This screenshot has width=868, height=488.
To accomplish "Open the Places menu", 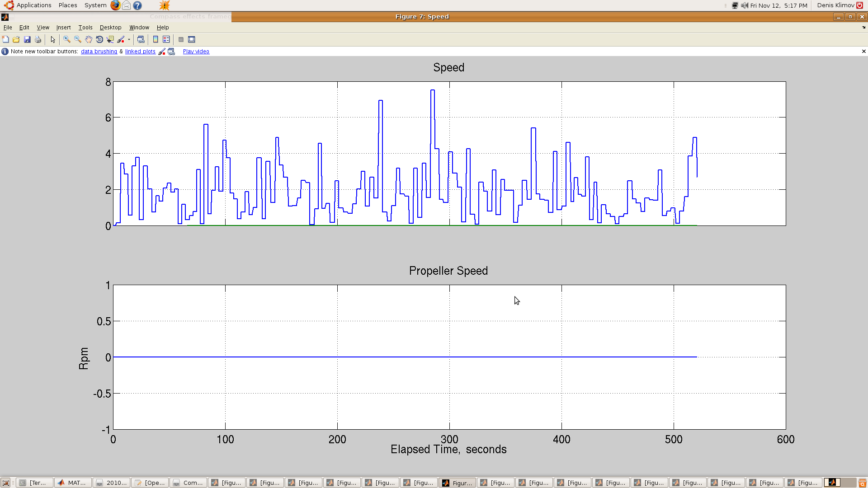I will [x=68, y=5].
